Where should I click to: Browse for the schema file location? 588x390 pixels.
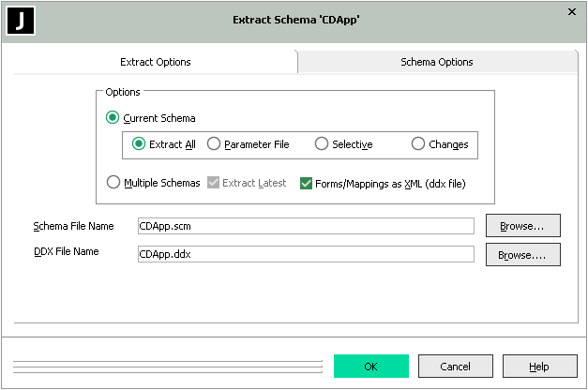click(x=522, y=226)
